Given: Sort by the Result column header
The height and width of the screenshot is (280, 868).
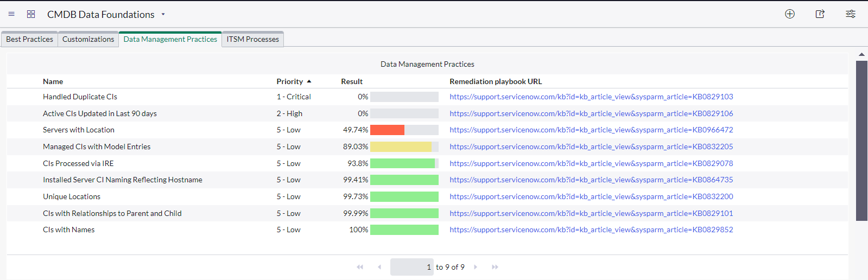Looking at the screenshot, I should coord(352,81).
